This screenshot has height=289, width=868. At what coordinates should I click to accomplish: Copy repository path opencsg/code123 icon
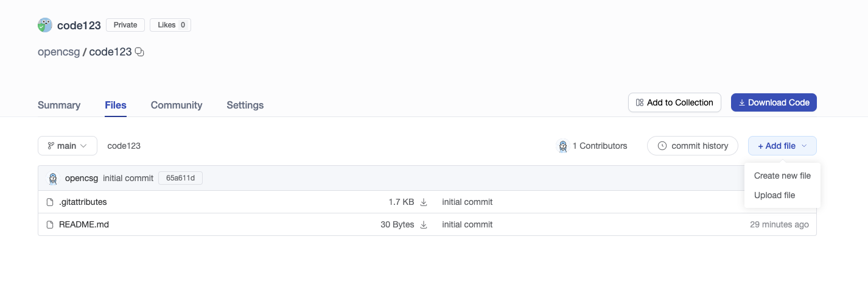click(x=139, y=52)
